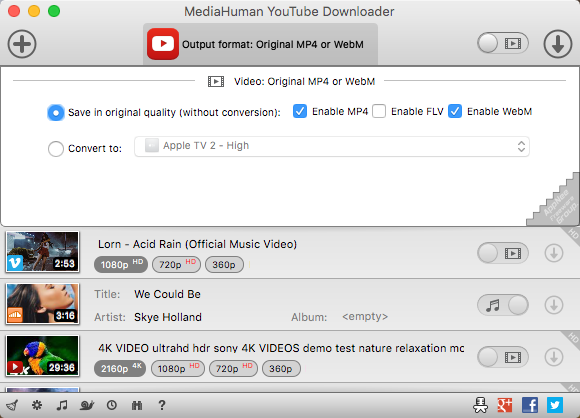The width and height of the screenshot is (580, 418).
Task: Open the Output format panel header
Action: coord(260,44)
